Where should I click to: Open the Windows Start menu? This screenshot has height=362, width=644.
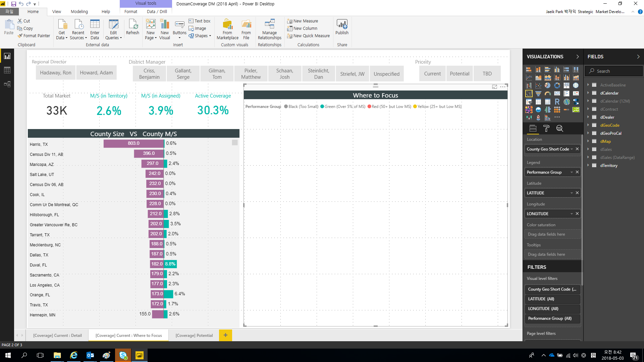pyautogui.click(x=8, y=355)
